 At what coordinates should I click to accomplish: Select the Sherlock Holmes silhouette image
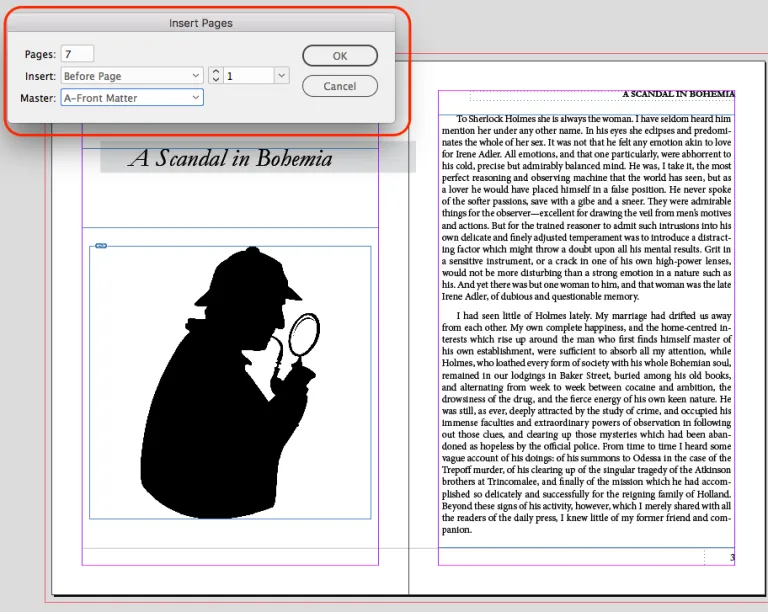(230, 383)
